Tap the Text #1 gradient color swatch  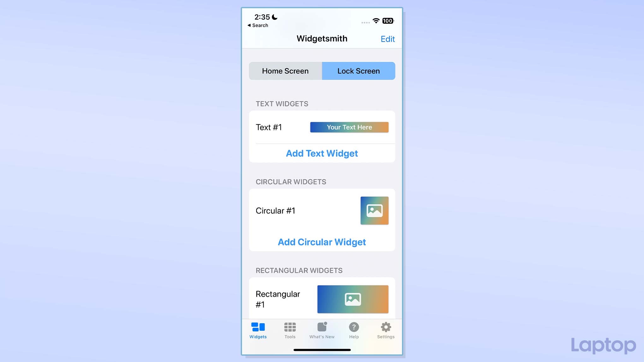point(349,127)
